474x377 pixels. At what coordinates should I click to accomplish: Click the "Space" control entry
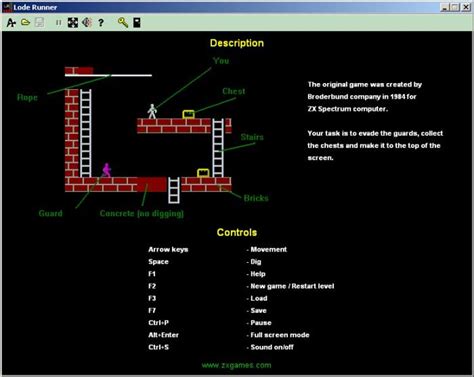[158, 262]
